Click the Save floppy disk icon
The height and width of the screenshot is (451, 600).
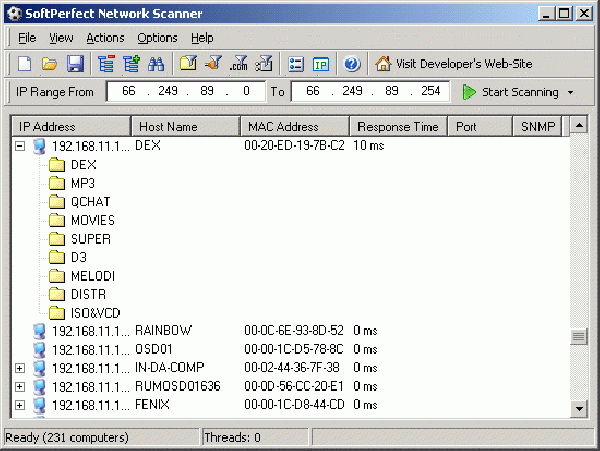[x=74, y=64]
